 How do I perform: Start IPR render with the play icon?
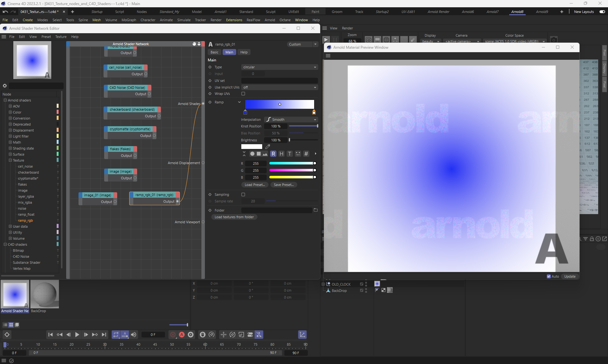click(x=326, y=40)
